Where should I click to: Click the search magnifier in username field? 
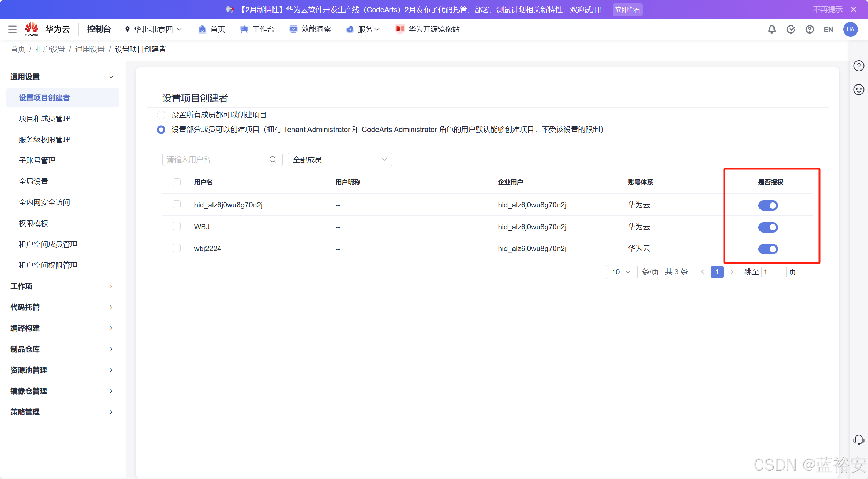point(273,160)
